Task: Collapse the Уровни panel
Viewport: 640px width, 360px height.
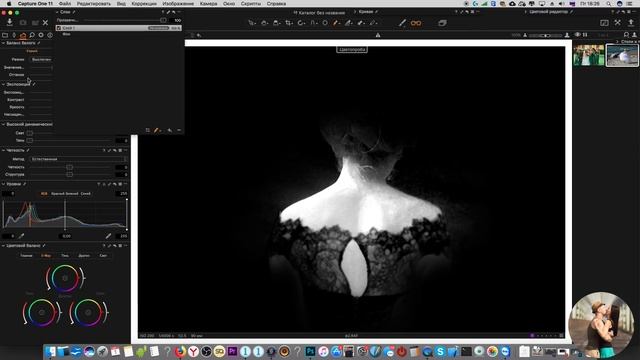Action: pos(3,184)
